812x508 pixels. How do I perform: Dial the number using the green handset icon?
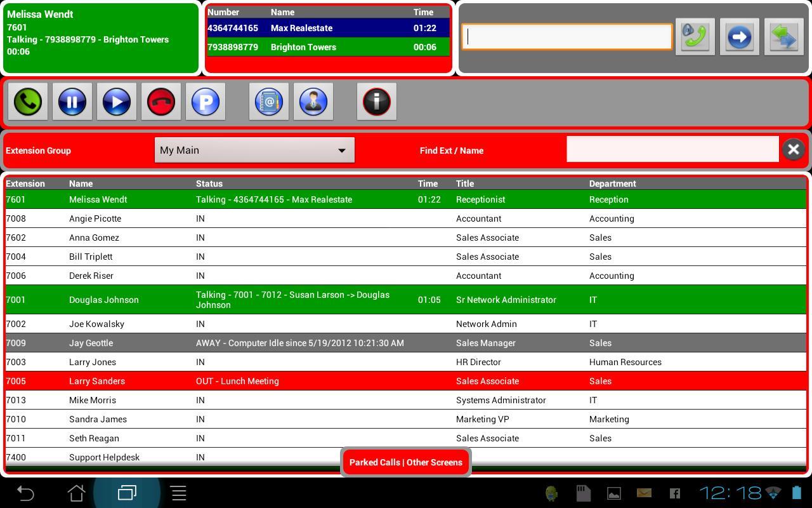tap(695, 36)
